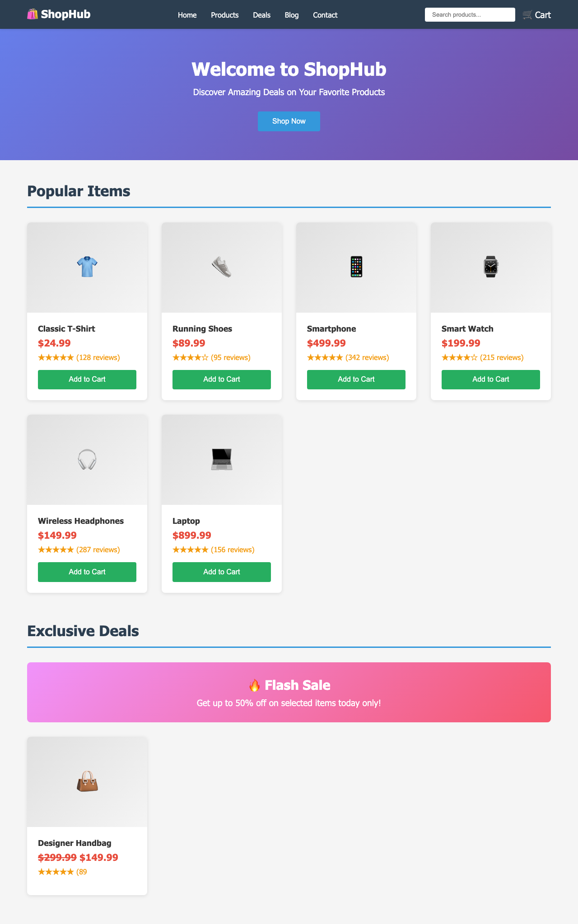Click the star rating on Classic T-Shirt

[x=56, y=357]
